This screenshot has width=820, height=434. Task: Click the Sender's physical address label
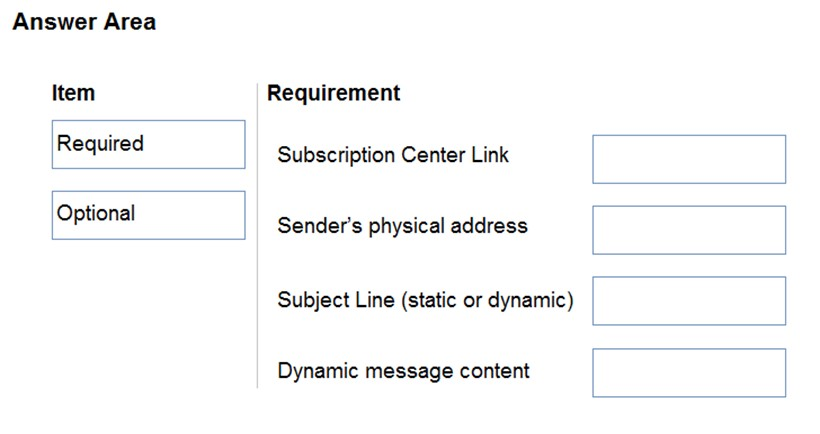[403, 226]
